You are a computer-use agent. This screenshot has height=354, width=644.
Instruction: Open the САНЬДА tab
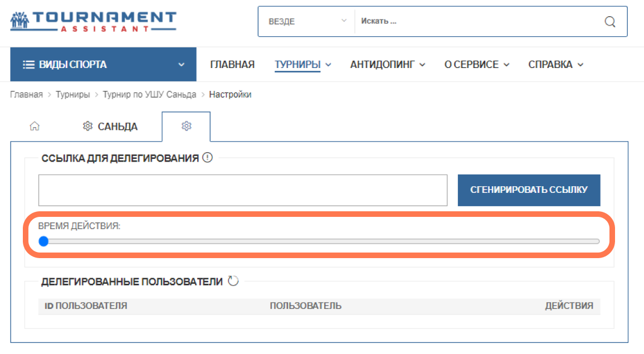pos(110,126)
